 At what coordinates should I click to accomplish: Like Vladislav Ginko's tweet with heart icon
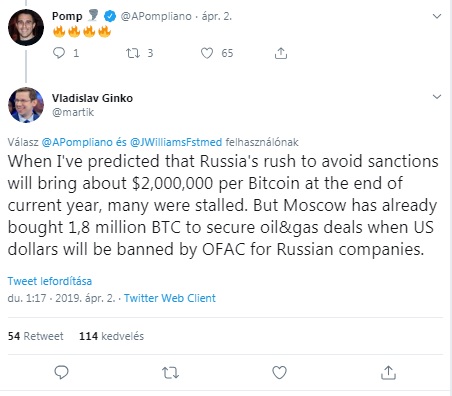point(279,372)
